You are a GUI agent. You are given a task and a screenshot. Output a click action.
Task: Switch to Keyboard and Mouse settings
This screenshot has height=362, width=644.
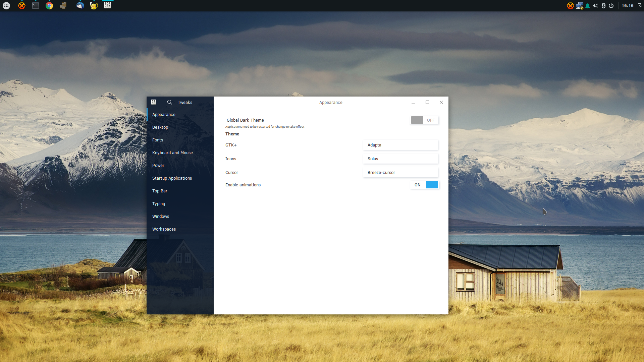point(180,153)
